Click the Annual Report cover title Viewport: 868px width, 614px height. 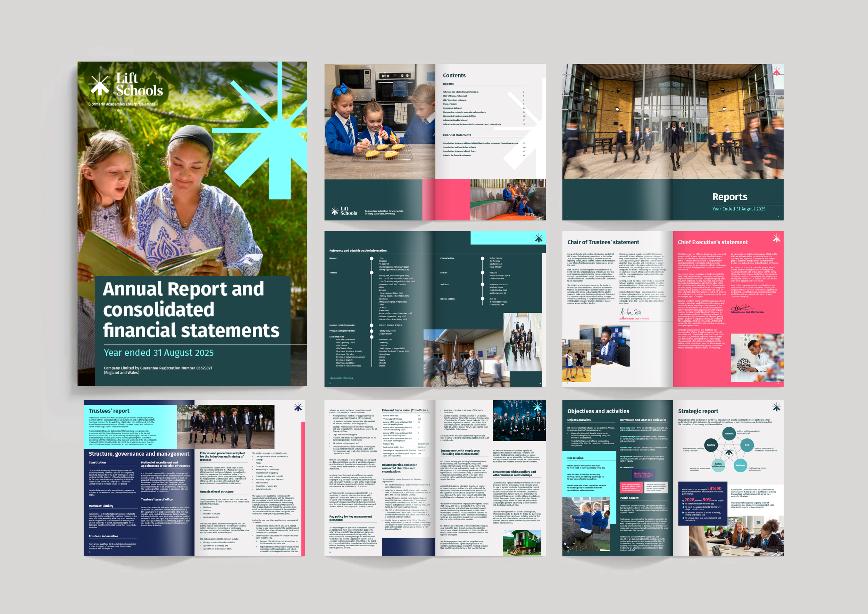click(x=191, y=309)
